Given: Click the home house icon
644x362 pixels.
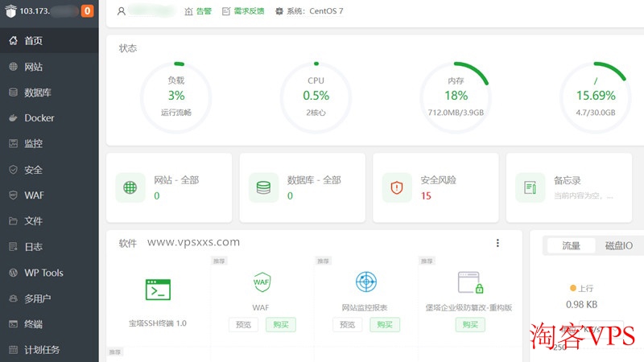Looking at the screenshot, I should [13, 40].
